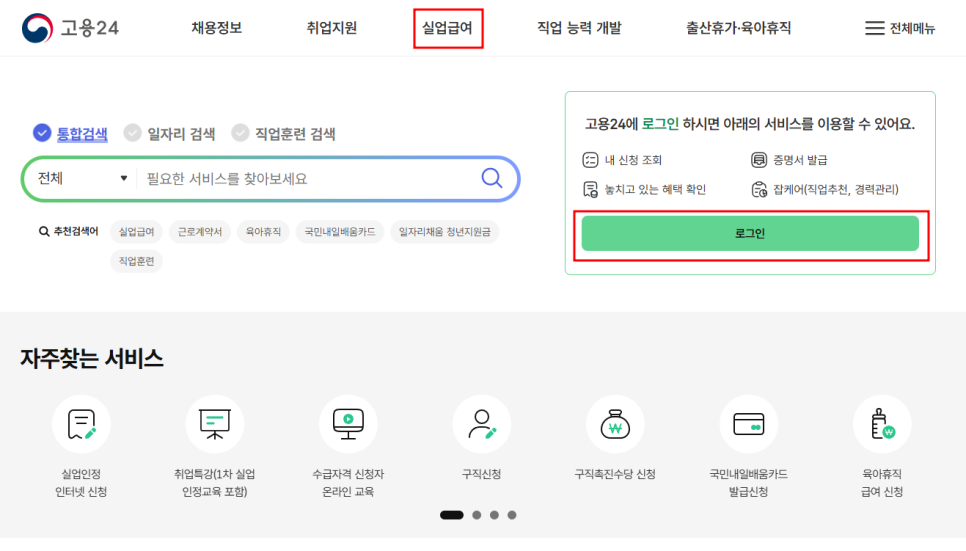Viewport: 966px width, 551px height.
Task: Open 수급자격 신청자 온라인 교육 monitor icon
Action: (x=348, y=424)
